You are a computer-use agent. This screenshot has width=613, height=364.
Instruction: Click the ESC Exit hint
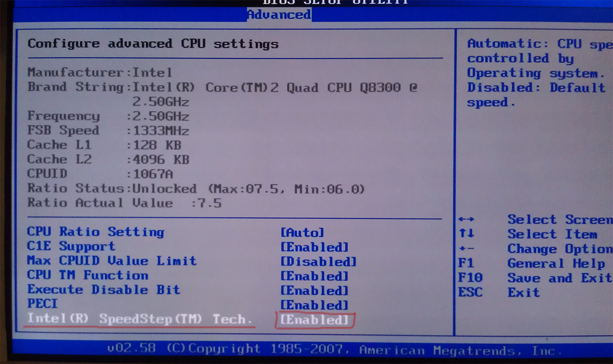coord(499,293)
